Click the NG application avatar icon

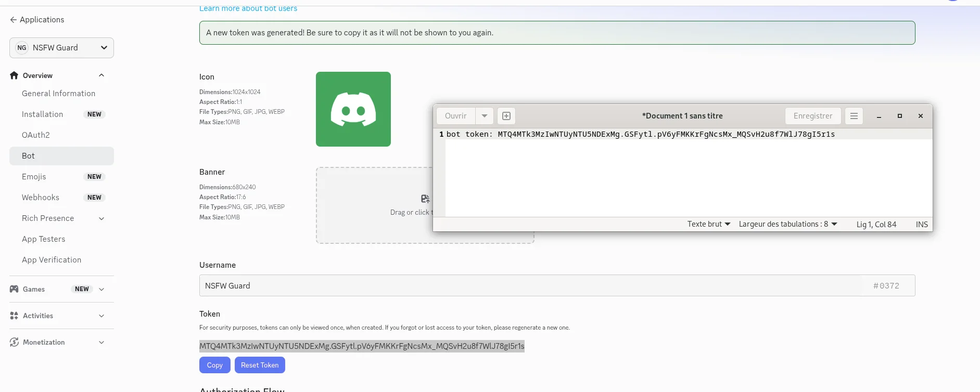[x=22, y=48]
